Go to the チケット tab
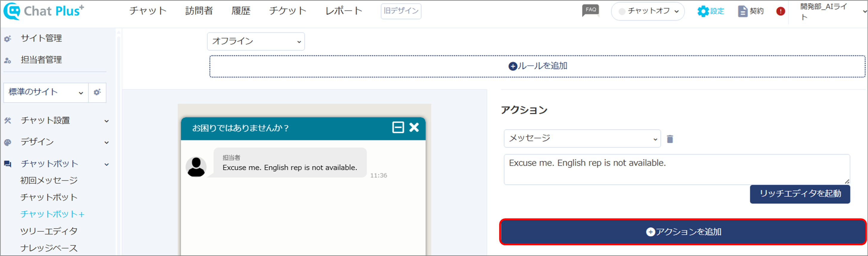 click(x=288, y=11)
